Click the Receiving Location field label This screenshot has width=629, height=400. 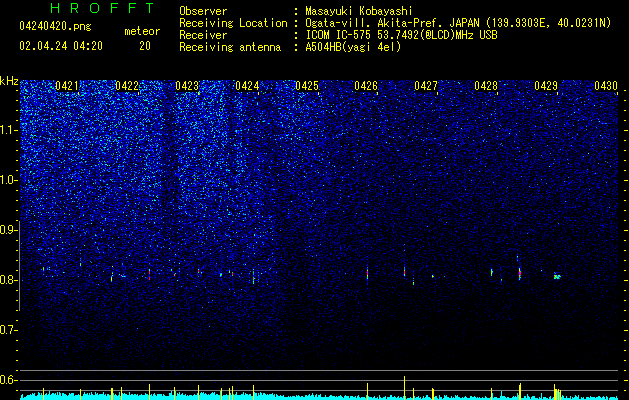pos(233,23)
